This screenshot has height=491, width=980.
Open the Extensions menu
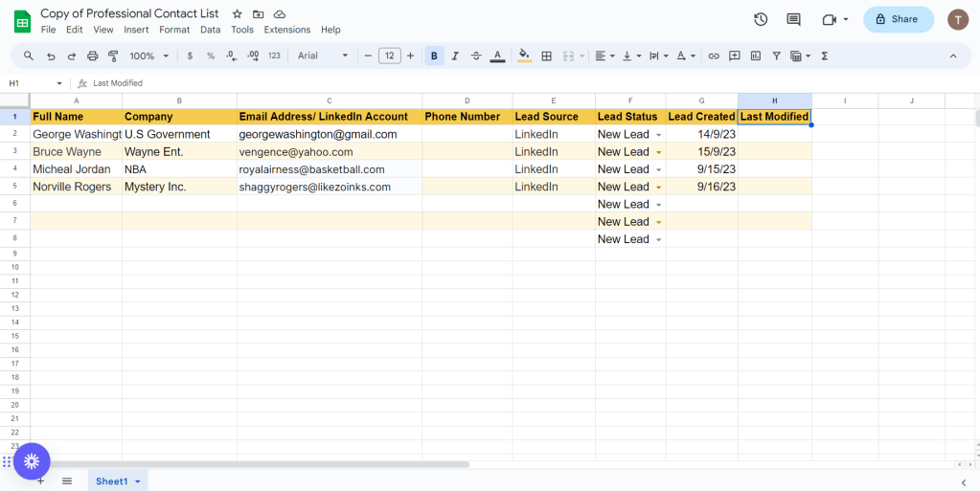click(287, 30)
